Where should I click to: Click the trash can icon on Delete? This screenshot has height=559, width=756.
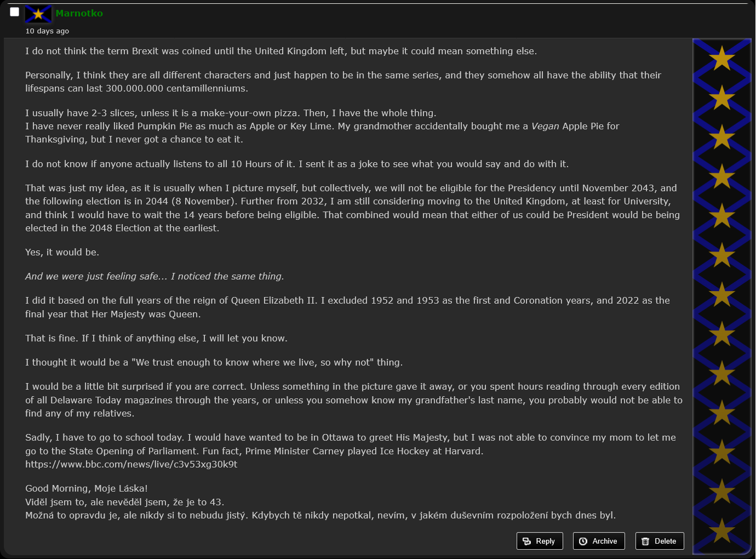point(645,541)
